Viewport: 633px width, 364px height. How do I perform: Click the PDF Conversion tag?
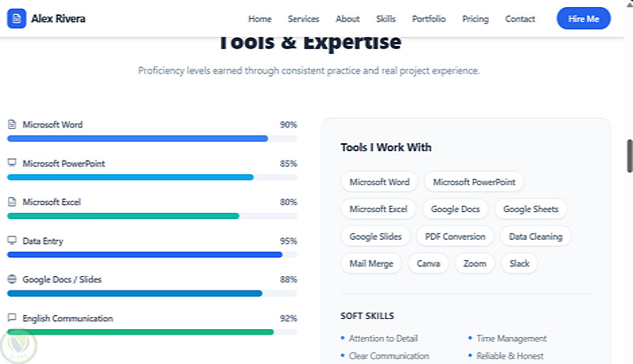pos(454,236)
